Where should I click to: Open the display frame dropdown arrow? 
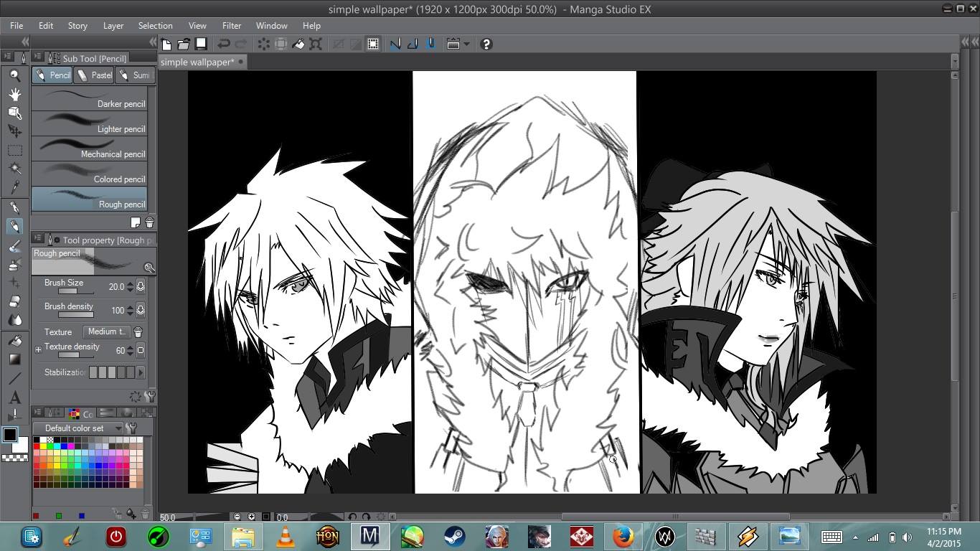click(x=466, y=44)
